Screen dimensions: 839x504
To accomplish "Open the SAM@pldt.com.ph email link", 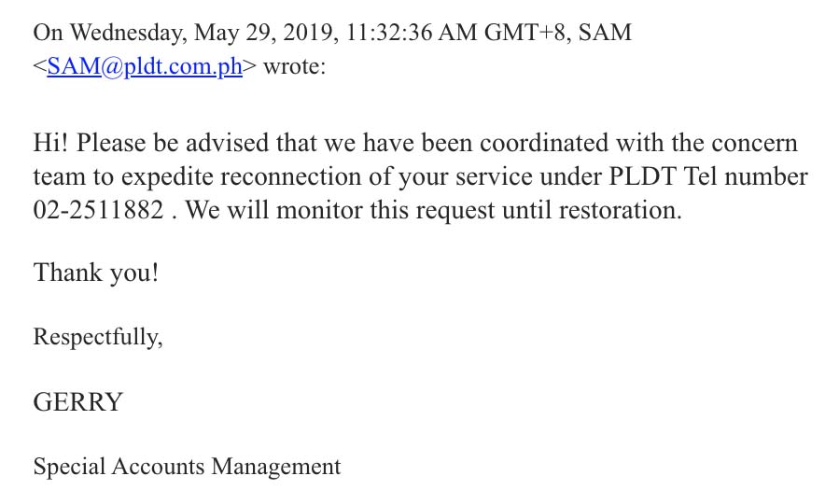I will tap(145, 68).
